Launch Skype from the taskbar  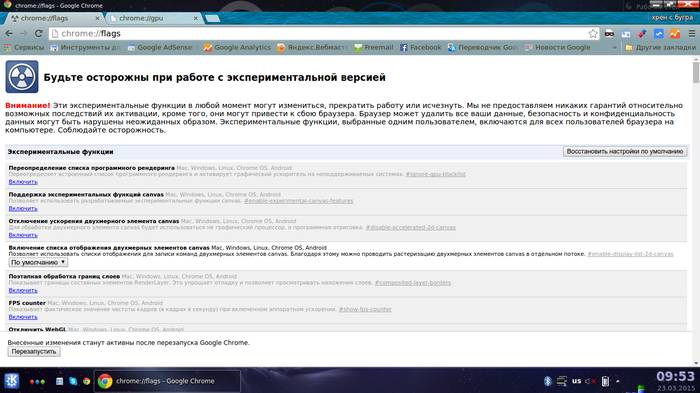click(73, 381)
